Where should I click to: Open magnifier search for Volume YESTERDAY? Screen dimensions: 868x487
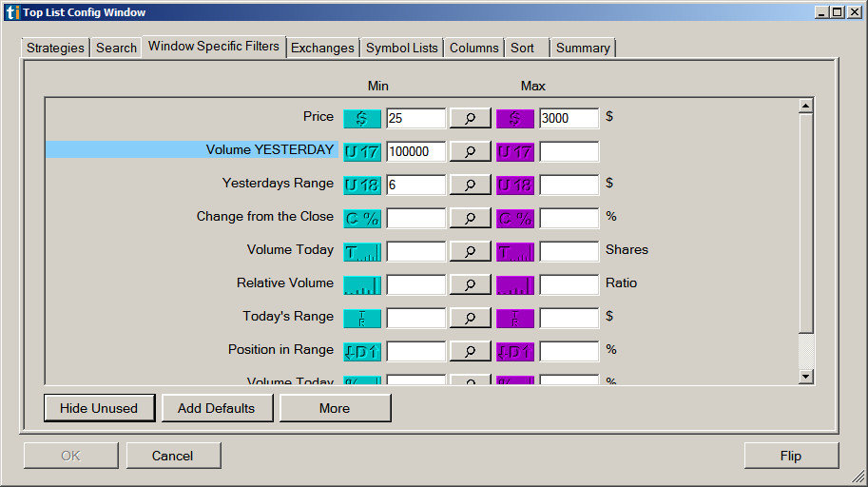(470, 151)
